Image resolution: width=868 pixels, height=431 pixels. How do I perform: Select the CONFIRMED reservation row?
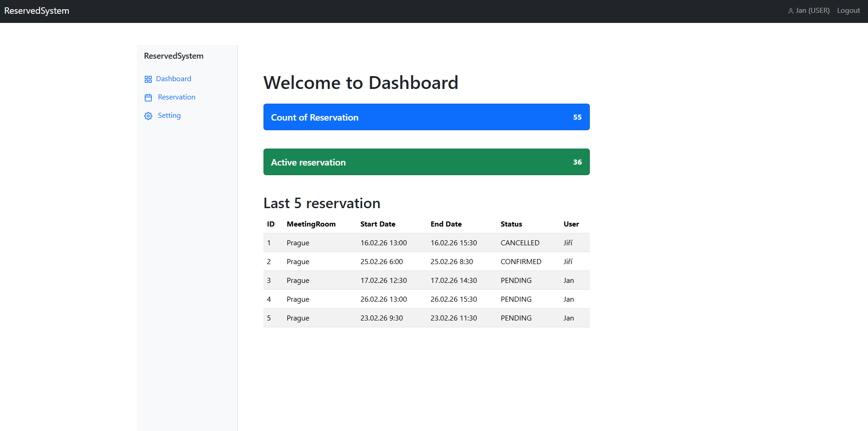tap(426, 261)
